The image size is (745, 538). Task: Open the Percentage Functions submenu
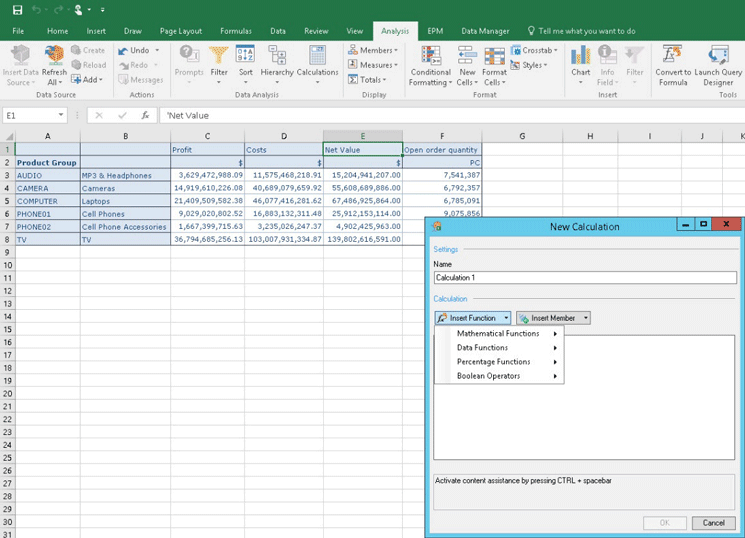tap(499, 362)
